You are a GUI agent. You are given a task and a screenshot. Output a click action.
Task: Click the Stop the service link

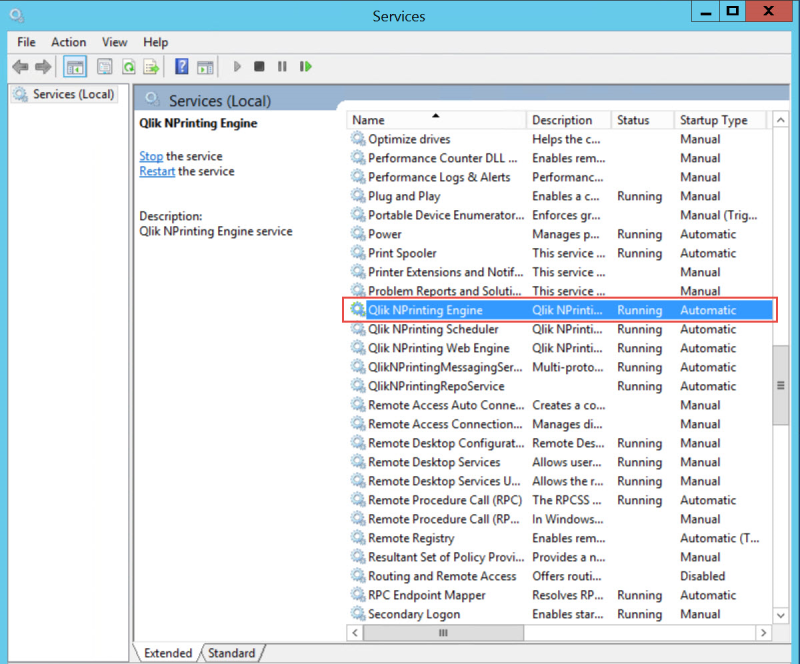click(151, 156)
